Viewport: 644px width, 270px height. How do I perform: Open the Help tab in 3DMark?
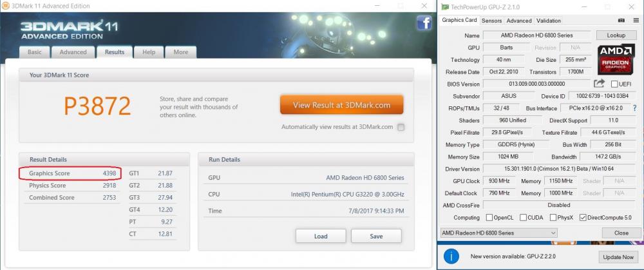point(149,52)
